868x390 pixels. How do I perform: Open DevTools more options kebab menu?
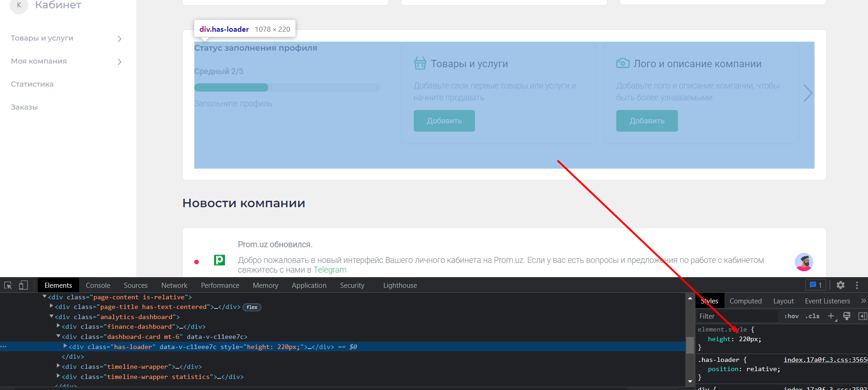[857, 285]
